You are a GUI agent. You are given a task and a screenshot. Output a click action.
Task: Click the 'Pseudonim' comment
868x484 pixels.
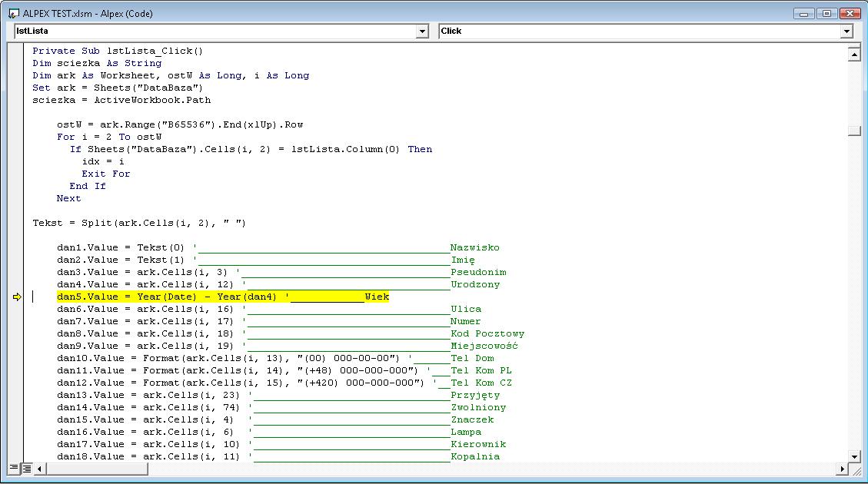(x=478, y=272)
